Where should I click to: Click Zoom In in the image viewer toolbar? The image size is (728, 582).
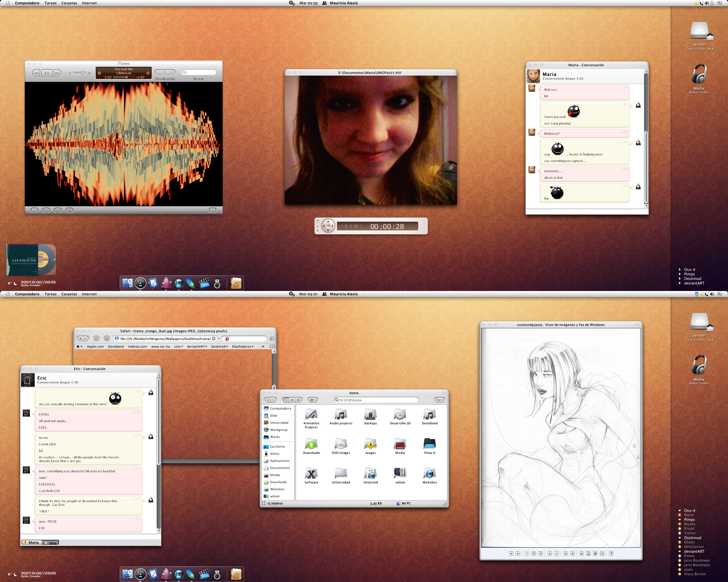tap(550, 554)
